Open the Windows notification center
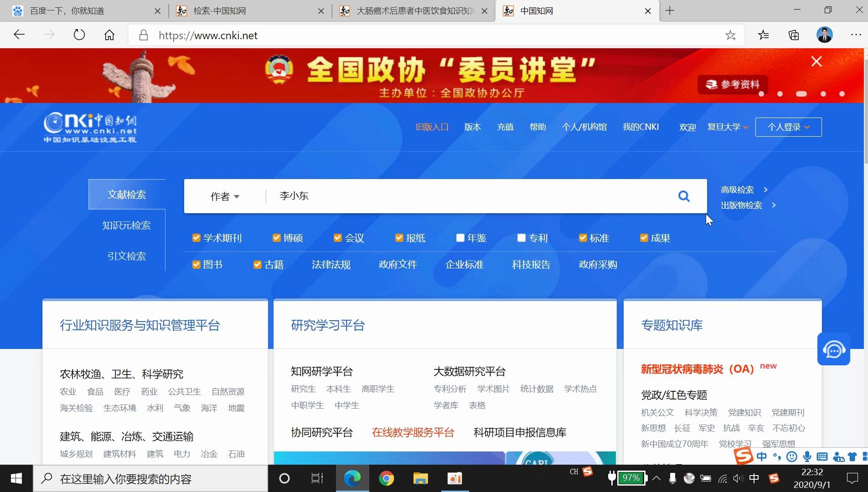This screenshot has height=492, width=868. [x=852, y=478]
